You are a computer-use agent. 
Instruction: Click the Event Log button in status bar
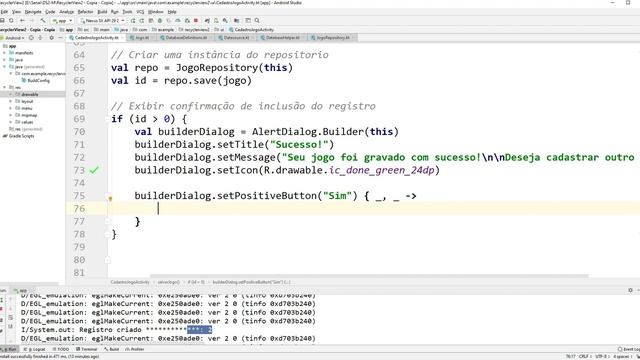[629, 349]
